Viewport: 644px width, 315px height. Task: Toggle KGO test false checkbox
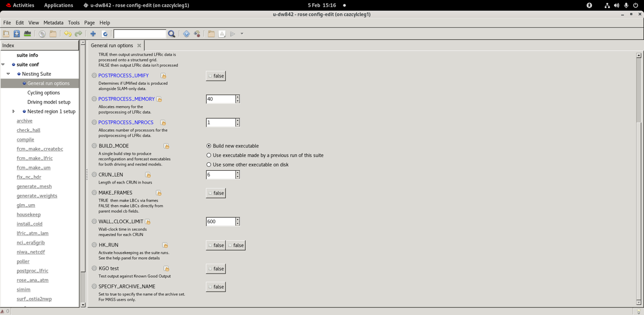pyautogui.click(x=216, y=269)
